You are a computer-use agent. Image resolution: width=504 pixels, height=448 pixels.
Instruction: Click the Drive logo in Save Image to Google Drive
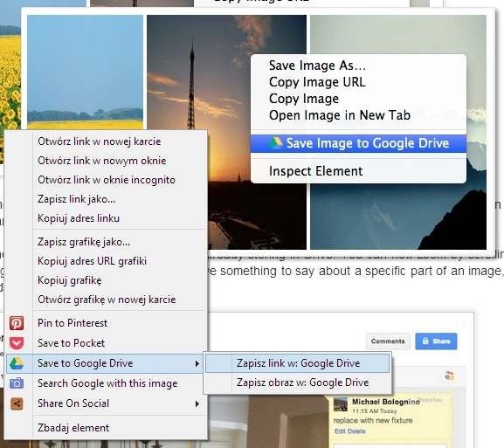tap(276, 143)
